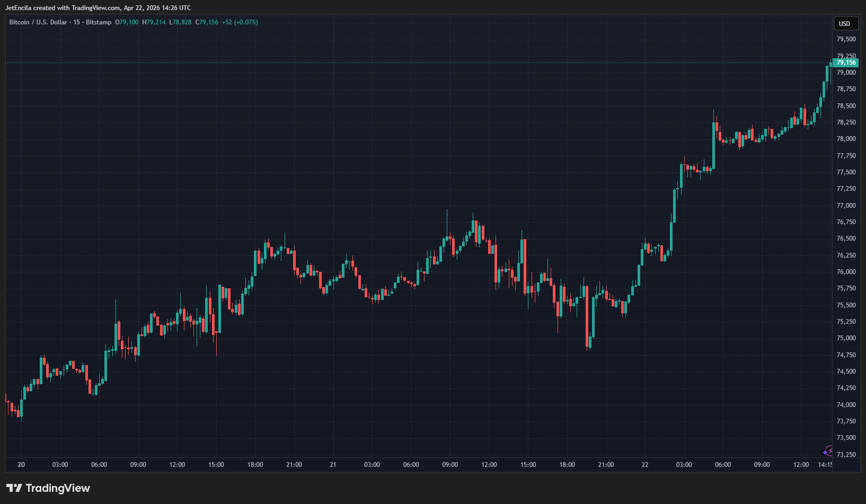
Task: Click the 14:15 time label on time axis
Action: point(825,465)
